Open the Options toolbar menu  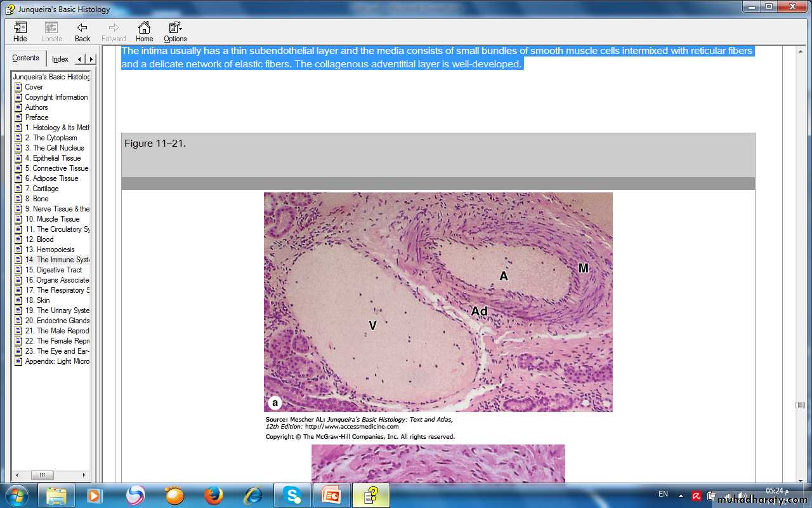(175, 32)
